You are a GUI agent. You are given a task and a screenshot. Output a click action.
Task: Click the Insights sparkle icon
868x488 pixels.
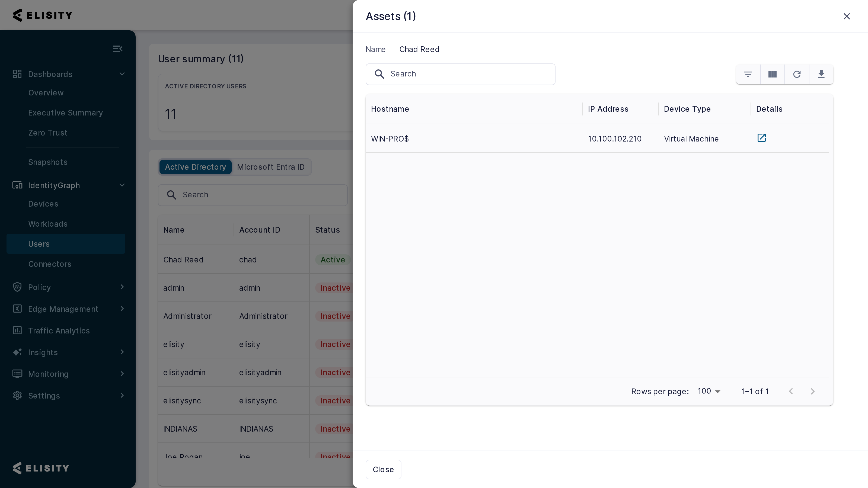(x=17, y=352)
